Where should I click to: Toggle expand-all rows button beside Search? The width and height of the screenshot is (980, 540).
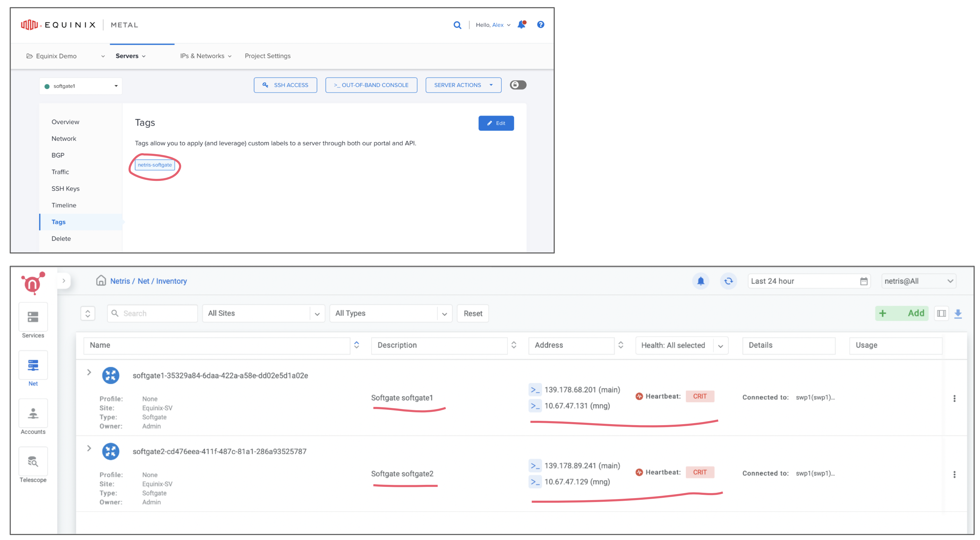click(88, 314)
